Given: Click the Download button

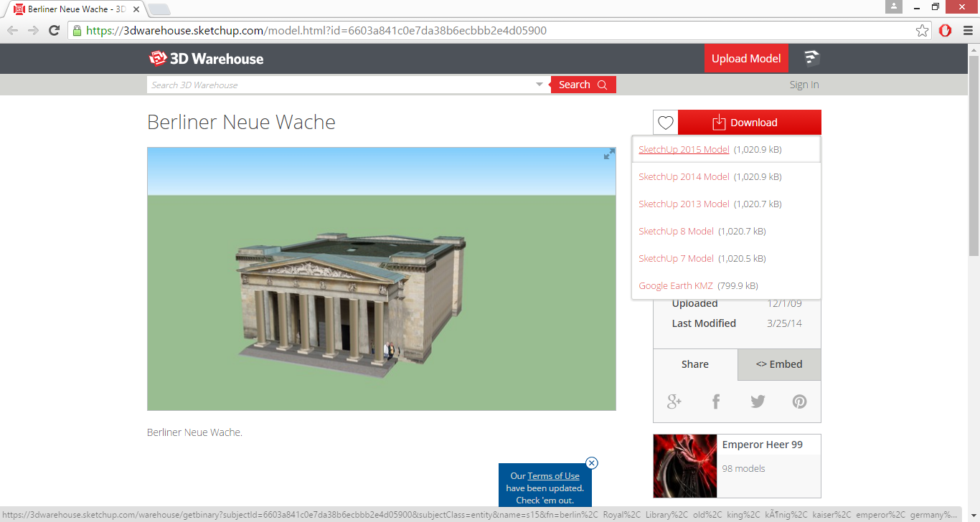Looking at the screenshot, I should 750,123.
